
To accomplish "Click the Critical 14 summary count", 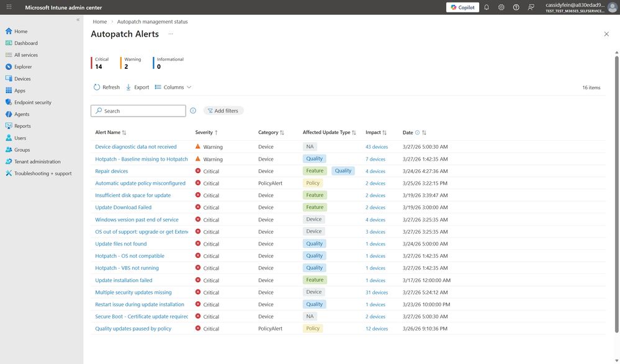I will [x=101, y=63].
